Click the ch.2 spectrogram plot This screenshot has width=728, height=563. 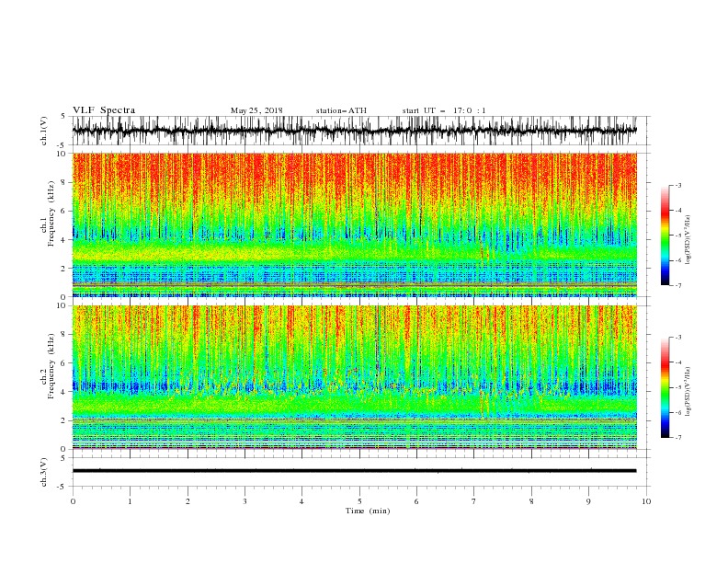coord(354,377)
